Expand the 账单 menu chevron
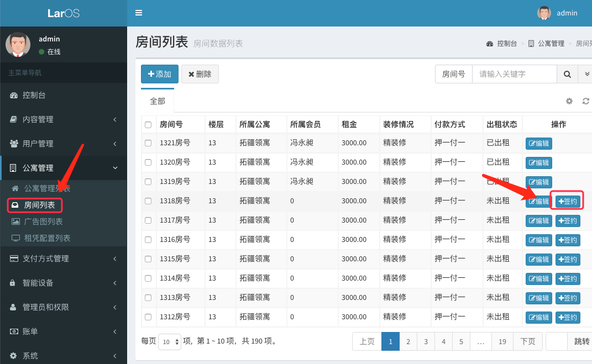592x364 pixels. tap(115, 331)
